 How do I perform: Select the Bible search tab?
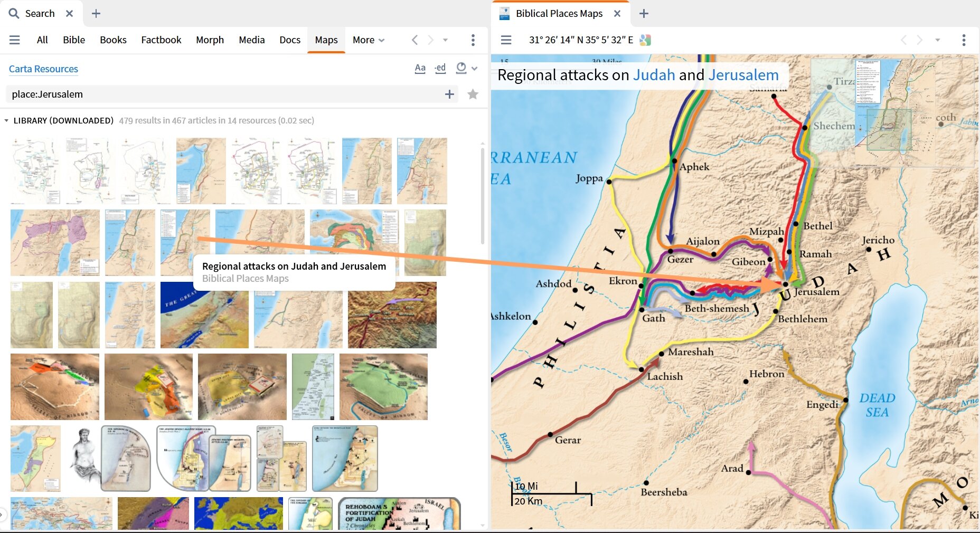pyautogui.click(x=74, y=40)
